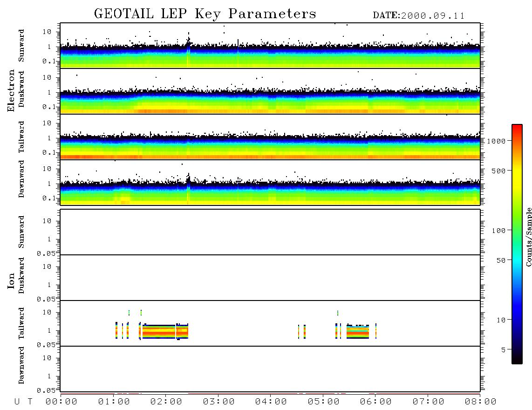Click the Electron Dawnward spectrogram panel
Screen dimensions: 532x410
[270, 183]
